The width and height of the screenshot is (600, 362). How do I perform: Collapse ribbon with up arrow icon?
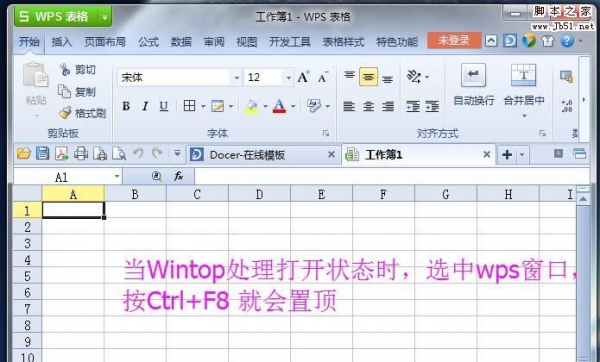point(491,41)
